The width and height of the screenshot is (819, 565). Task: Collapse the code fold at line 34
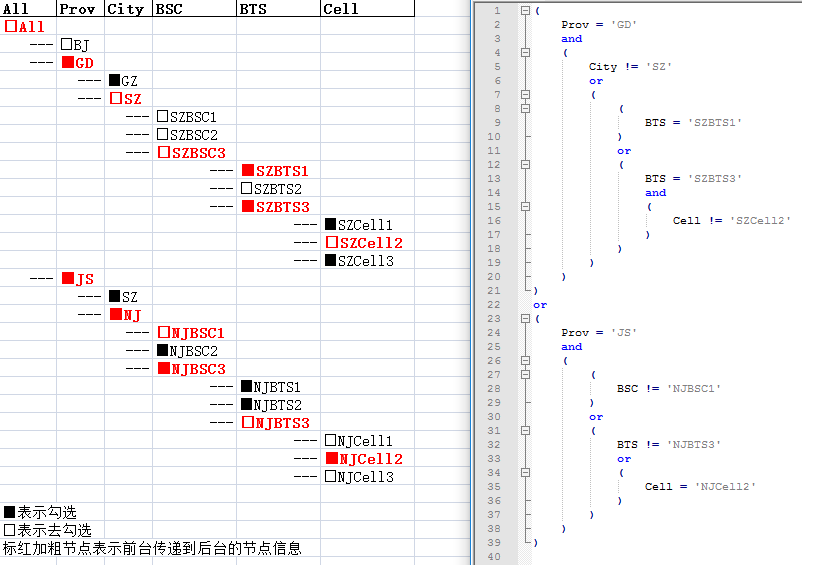525,473
